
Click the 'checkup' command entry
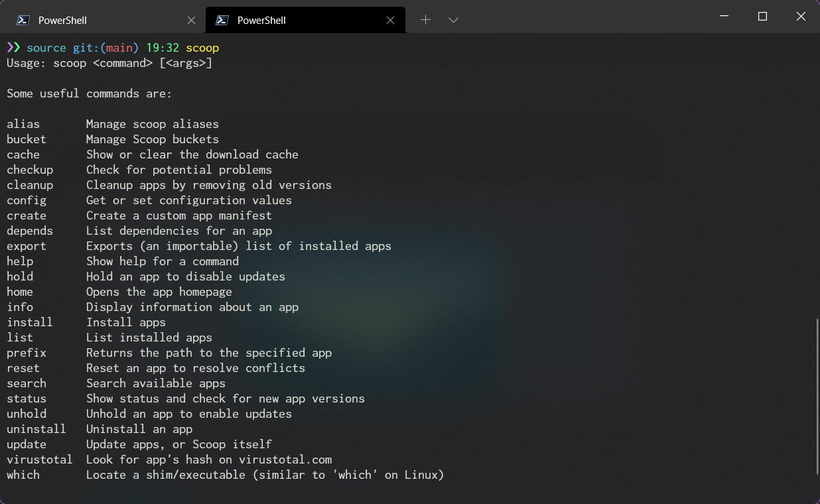tap(30, 170)
